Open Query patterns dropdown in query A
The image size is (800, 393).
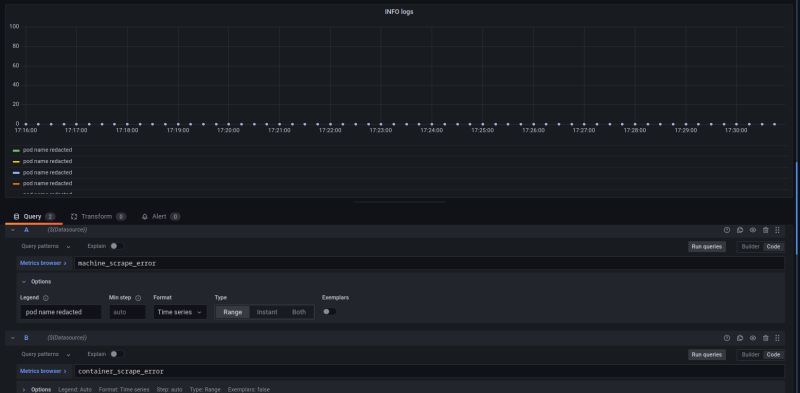click(x=46, y=246)
